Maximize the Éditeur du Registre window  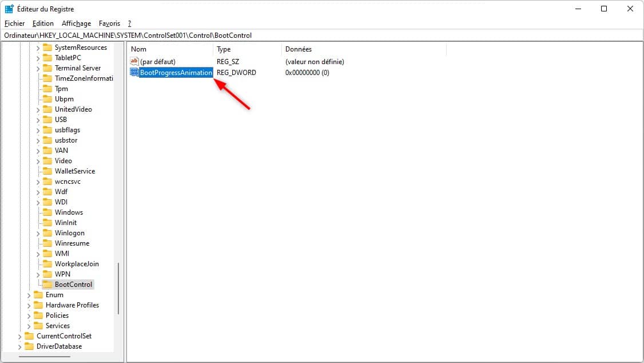(x=604, y=9)
